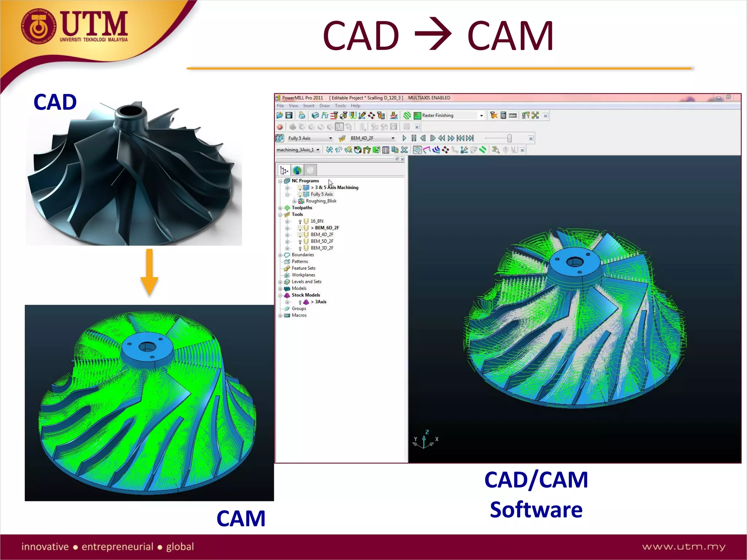The width and height of the screenshot is (747, 560).
Task: Rewind simulation with double left arrows
Action: tap(442, 138)
